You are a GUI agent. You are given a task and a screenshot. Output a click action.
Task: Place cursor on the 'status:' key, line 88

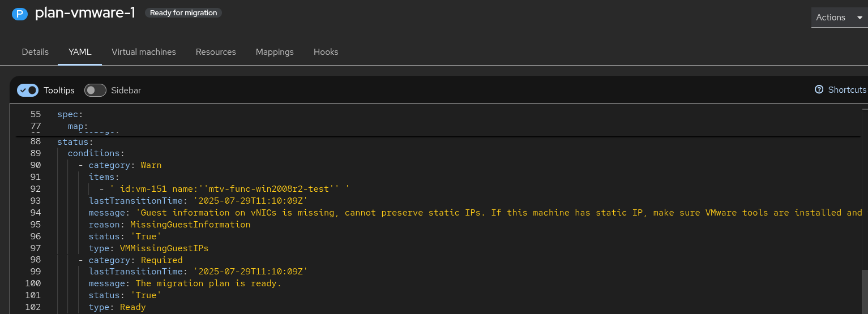pos(72,141)
